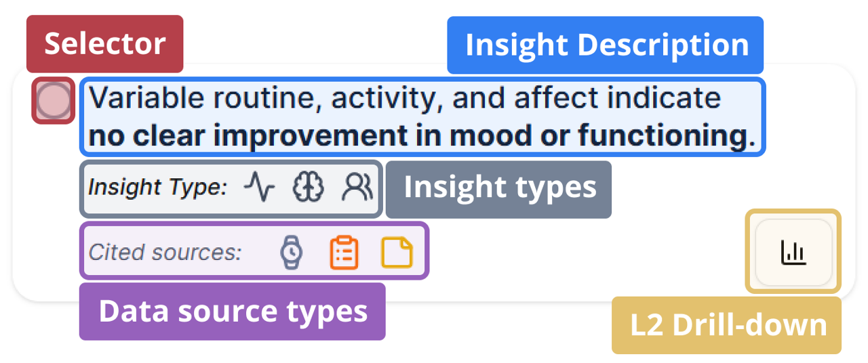Screen dimensions: 868x363
Task: Click the bold word 'functioning.'
Action: [666, 136]
